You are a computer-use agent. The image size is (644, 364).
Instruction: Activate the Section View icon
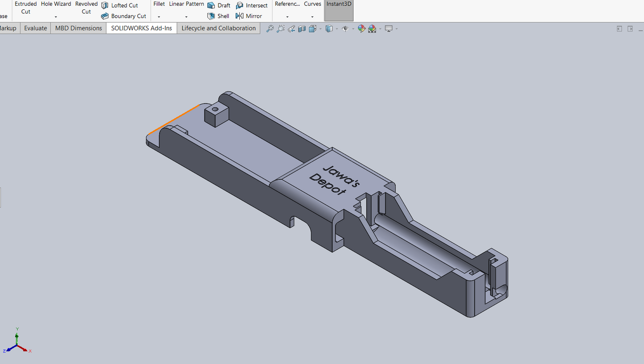click(302, 29)
